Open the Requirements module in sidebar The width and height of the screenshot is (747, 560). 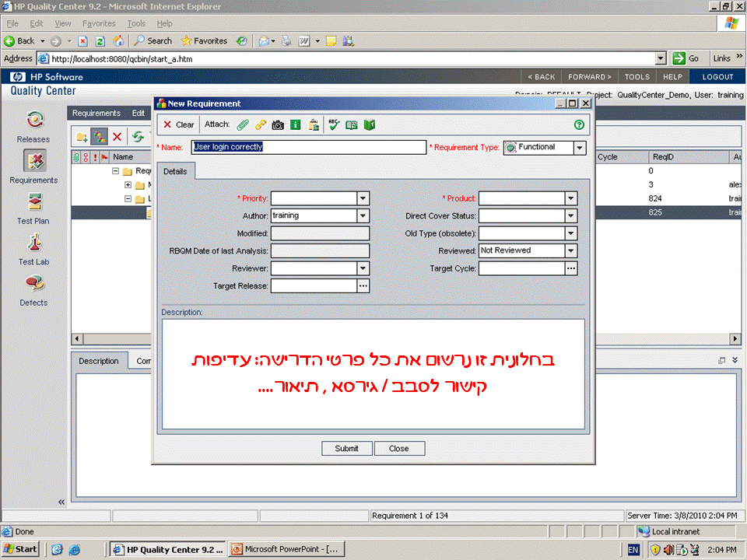pos(33,166)
